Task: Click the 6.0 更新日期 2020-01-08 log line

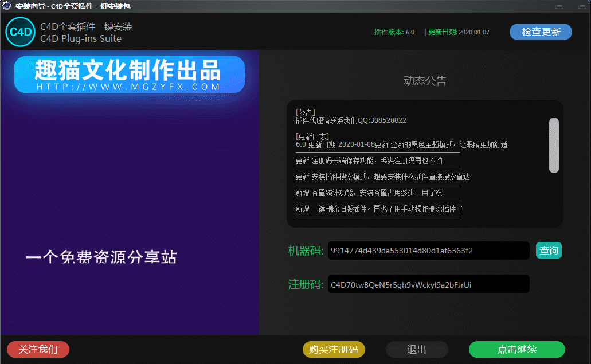Action: [401, 144]
